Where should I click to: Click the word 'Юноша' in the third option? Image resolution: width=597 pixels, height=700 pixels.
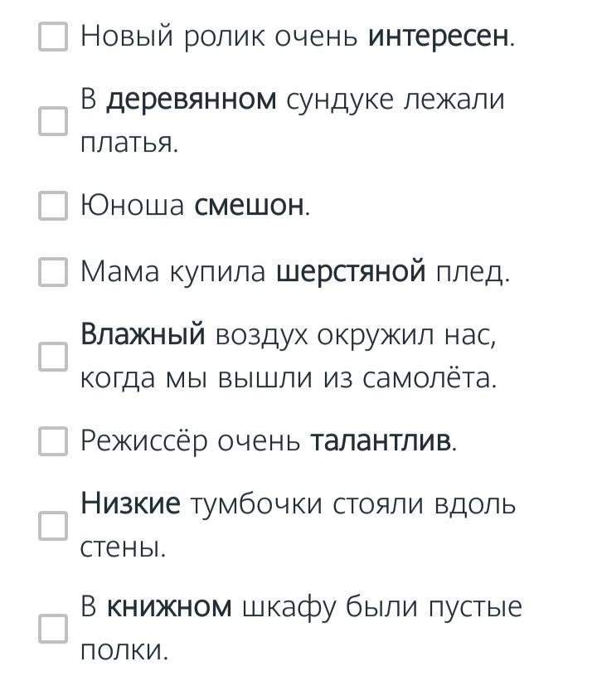[132, 205]
